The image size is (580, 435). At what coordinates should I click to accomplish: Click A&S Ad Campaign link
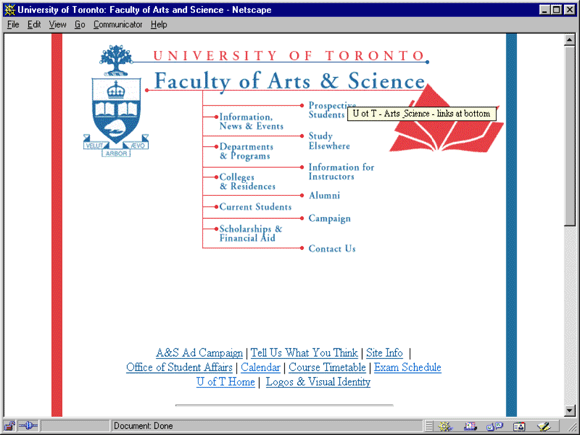[x=199, y=353]
